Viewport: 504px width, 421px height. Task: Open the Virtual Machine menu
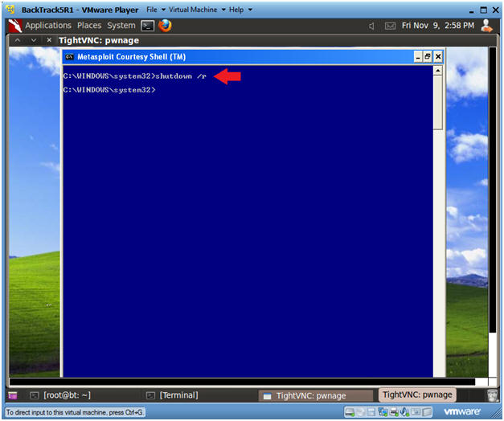tap(193, 10)
